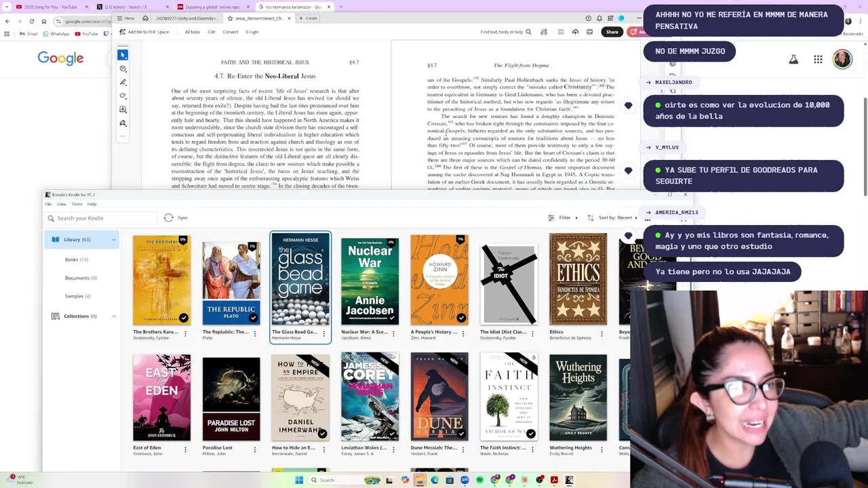The height and width of the screenshot is (488, 868).
Task: Open The Glass Bead Game cover
Action: click(300, 280)
